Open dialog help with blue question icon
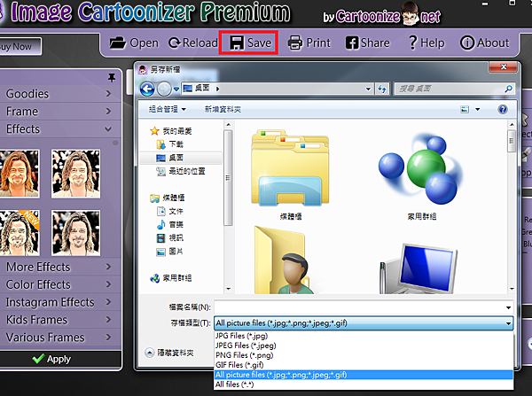This screenshot has height=396, width=532. pyautogui.click(x=503, y=109)
